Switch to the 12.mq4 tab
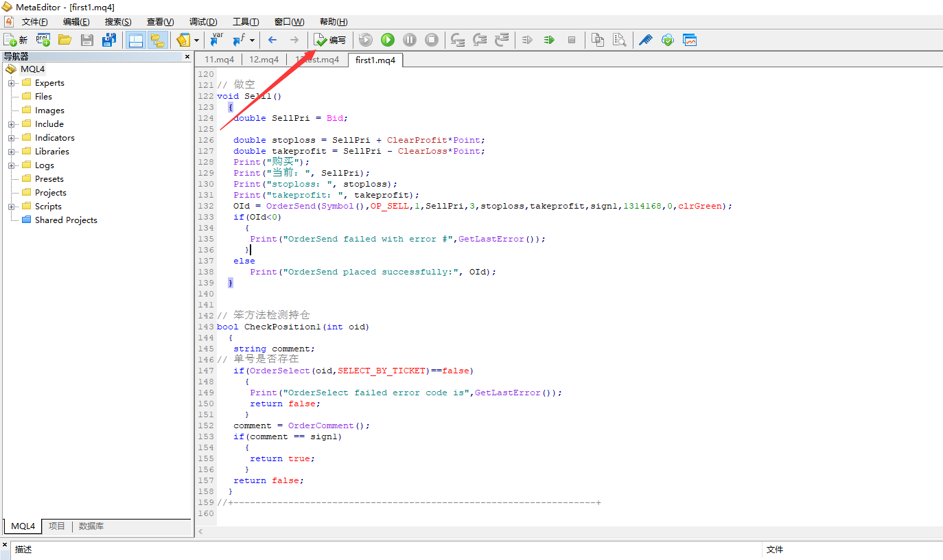The width and height of the screenshot is (943, 560). pos(264,60)
